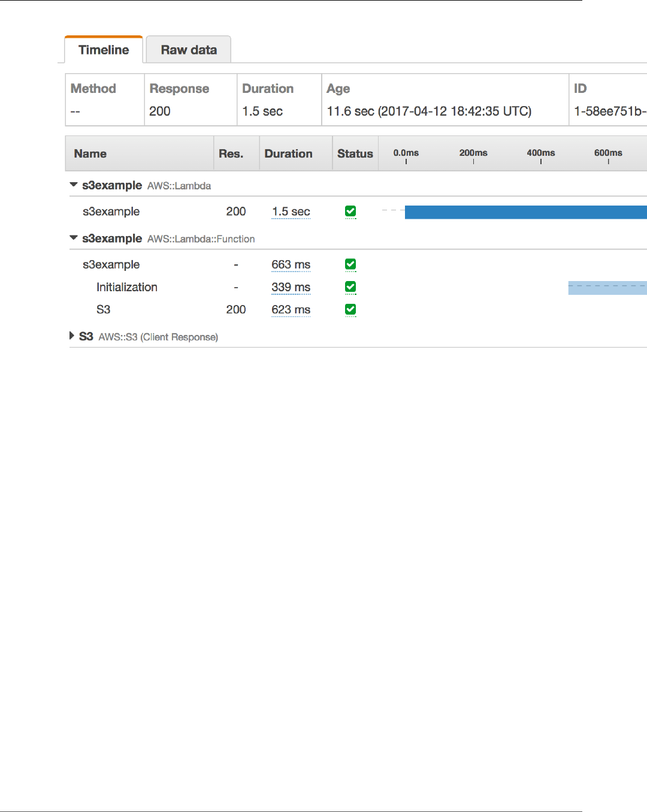Click the 200ms timeline tick label
647x812 pixels.
[x=473, y=153]
